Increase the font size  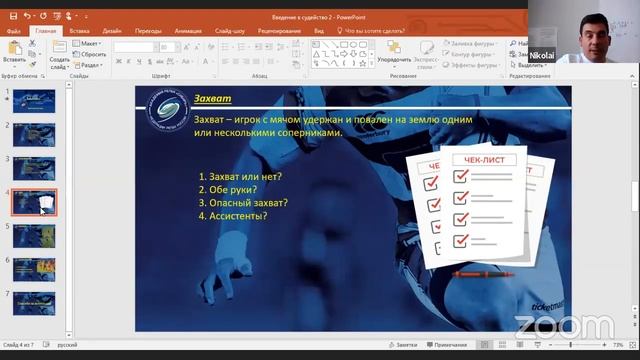click(x=187, y=48)
